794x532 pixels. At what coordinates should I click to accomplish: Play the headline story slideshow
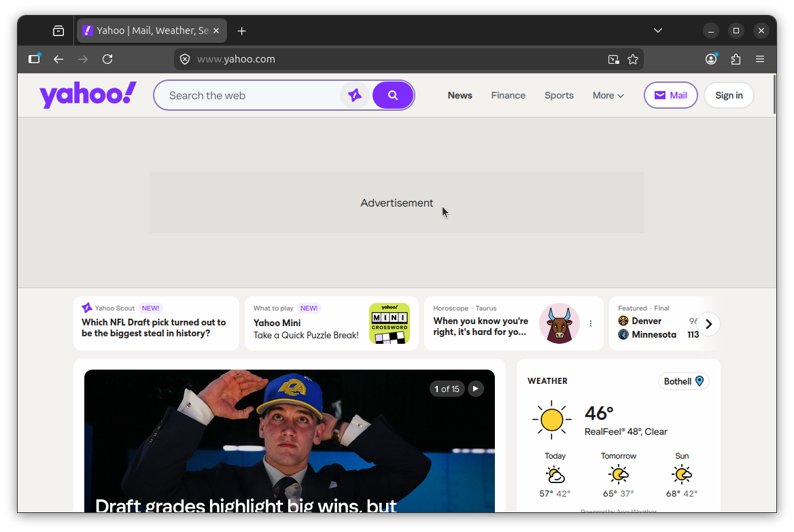[x=476, y=389]
